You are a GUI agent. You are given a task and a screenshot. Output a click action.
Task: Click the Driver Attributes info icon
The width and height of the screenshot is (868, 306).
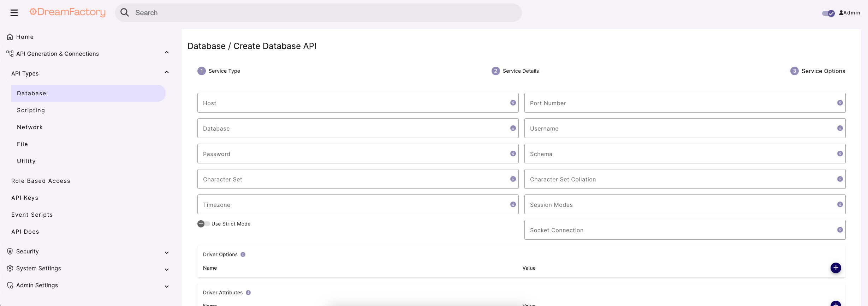[x=248, y=293]
